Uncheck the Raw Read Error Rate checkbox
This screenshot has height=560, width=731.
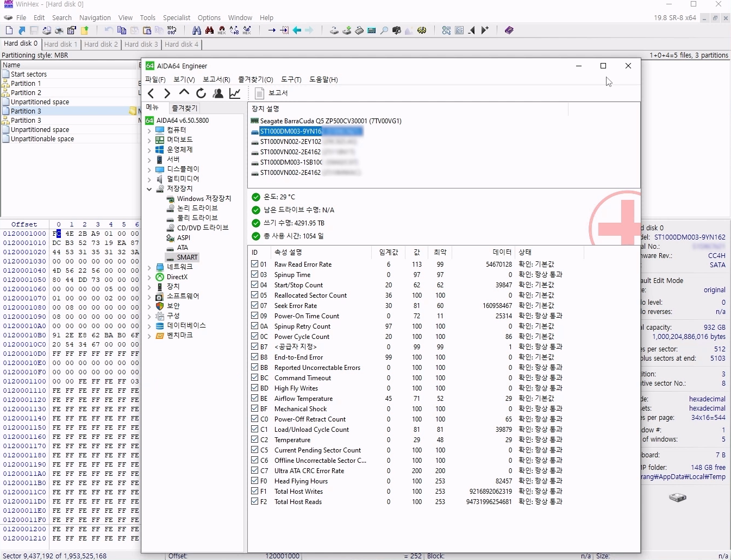[x=255, y=264]
